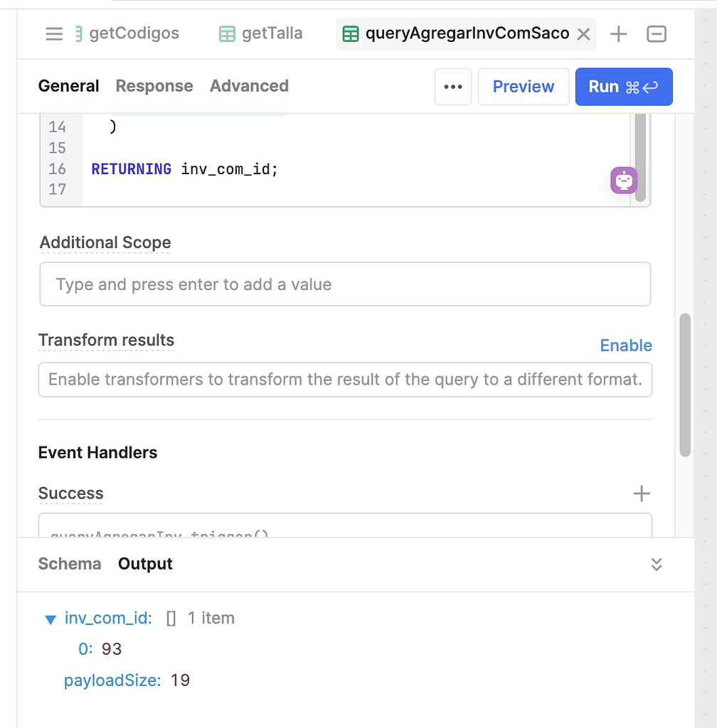Open the query list hamburger menu
This screenshot has width=717, height=728.
point(54,34)
